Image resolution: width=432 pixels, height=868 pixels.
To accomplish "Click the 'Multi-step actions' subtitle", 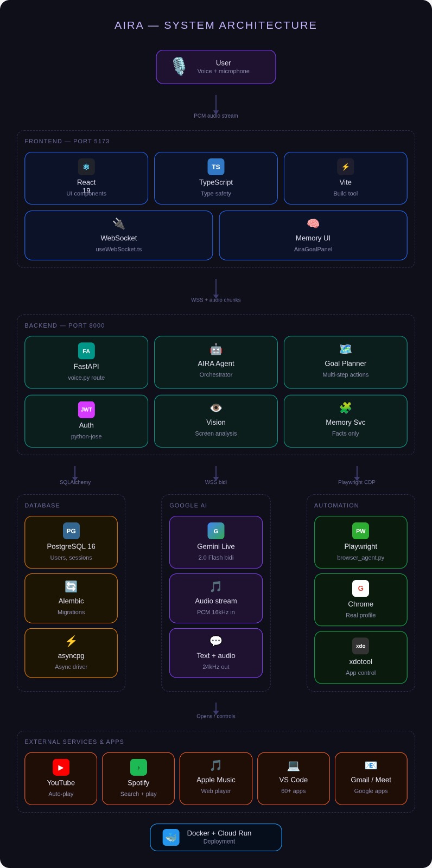I will click(x=346, y=375).
